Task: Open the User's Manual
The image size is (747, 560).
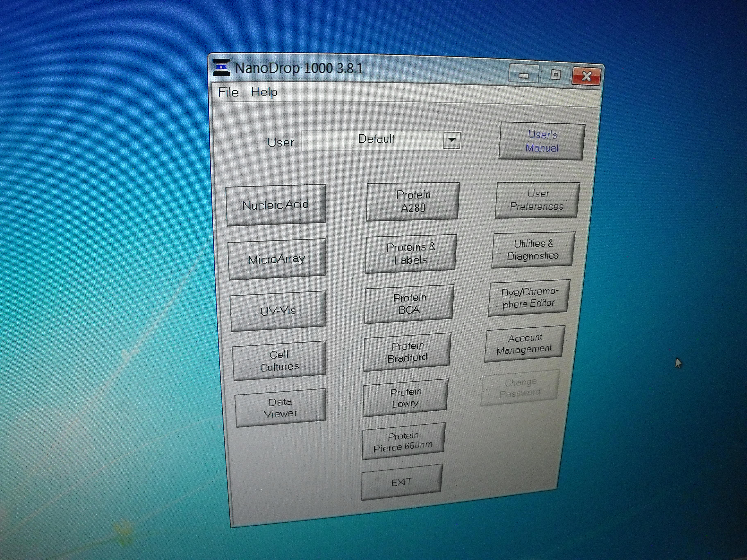Action: tap(542, 141)
